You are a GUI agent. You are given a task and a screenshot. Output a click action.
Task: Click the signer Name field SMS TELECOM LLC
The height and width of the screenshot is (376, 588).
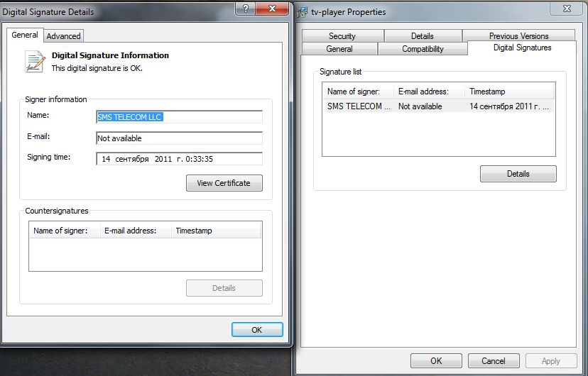pyautogui.click(x=179, y=117)
